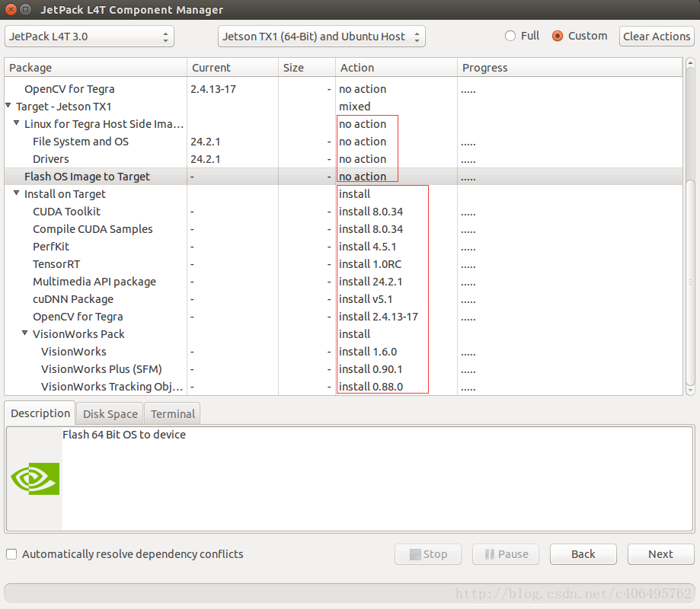Click the Next button

tap(660, 554)
